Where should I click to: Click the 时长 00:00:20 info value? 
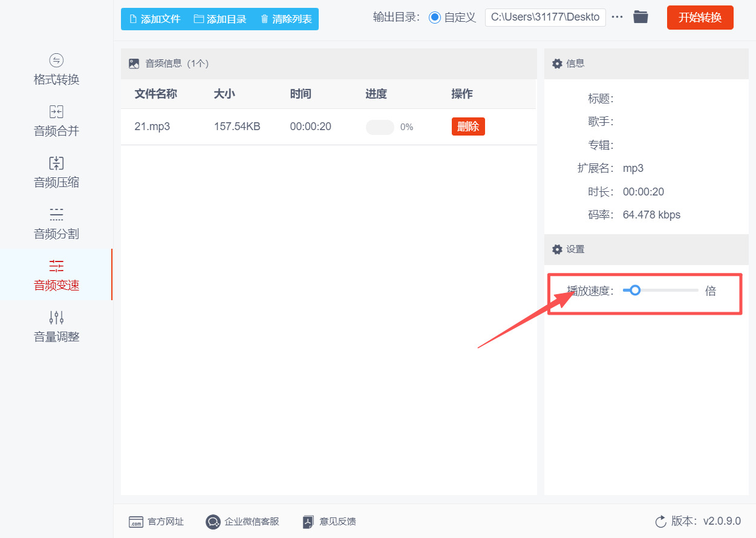point(644,192)
